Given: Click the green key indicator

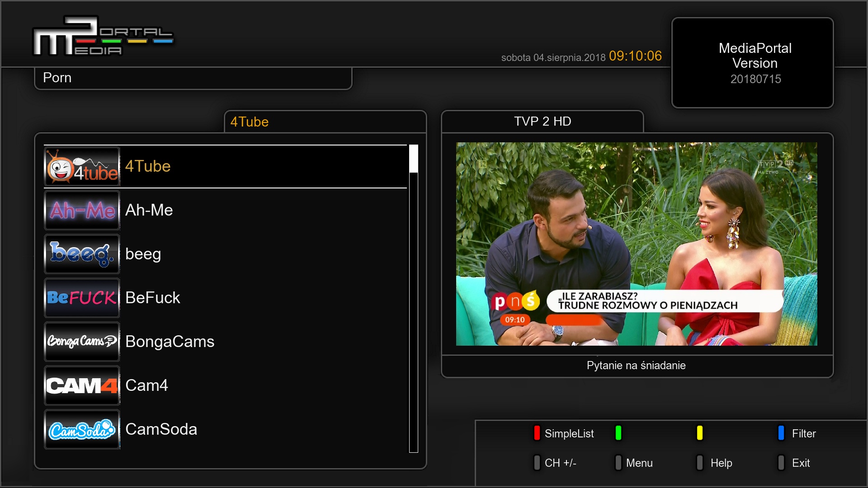Looking at the screenshot, I should 618,433.
